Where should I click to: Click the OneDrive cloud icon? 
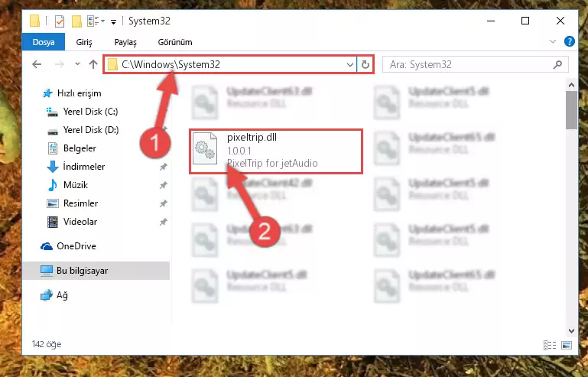(47, 246)
